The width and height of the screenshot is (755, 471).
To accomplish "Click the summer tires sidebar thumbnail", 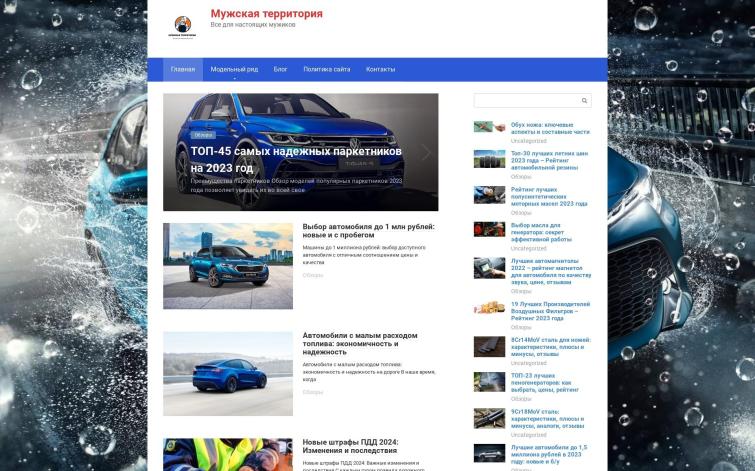I will [x=489, y=159].
